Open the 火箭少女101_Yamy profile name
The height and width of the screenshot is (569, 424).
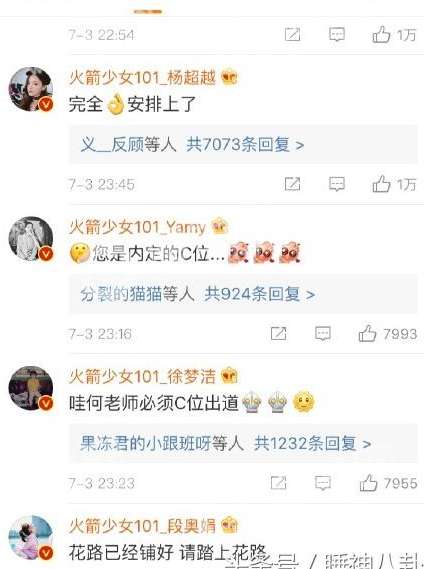pos(137,227)
